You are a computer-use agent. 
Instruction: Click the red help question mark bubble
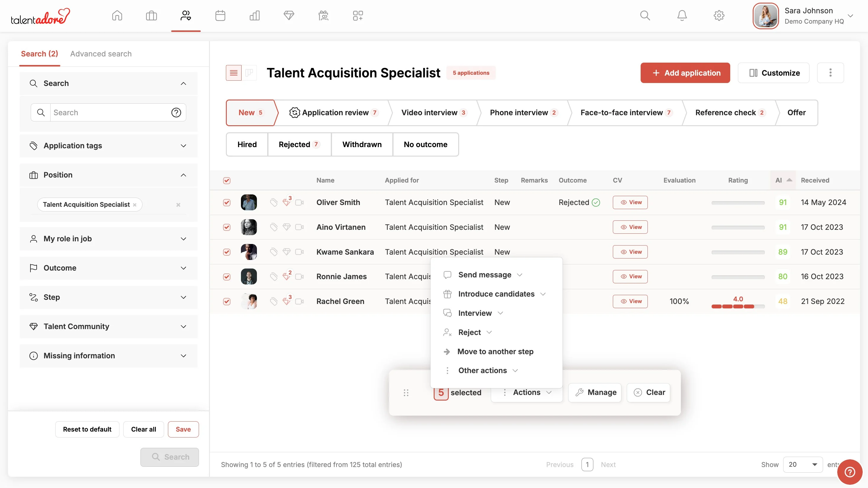pyautogui.click(x=849, y=472)
